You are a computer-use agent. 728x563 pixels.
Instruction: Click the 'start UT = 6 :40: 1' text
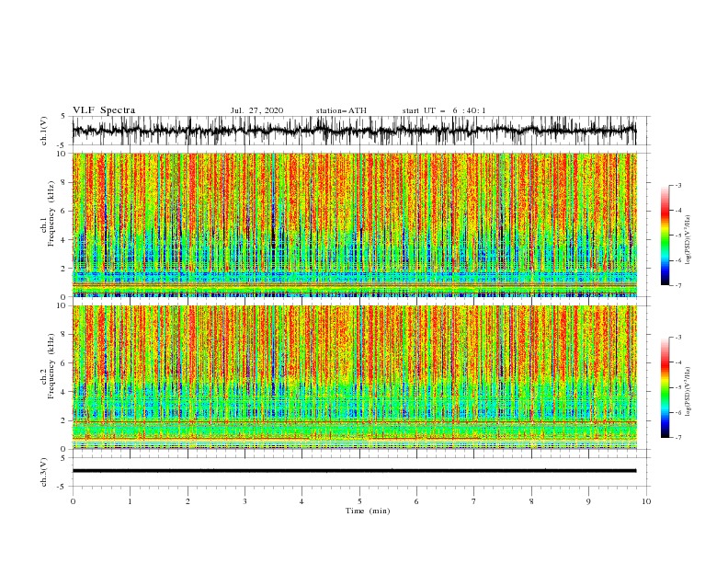[x=444, y=110]
